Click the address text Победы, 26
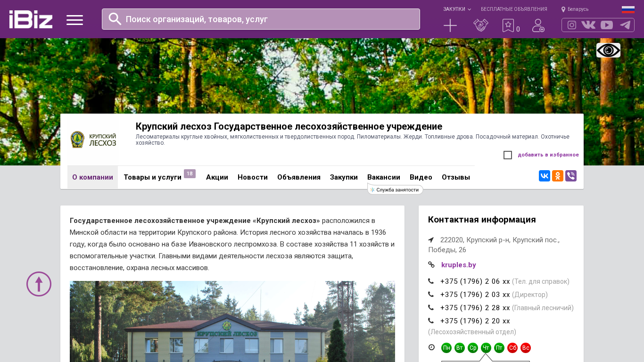Screen dimensions: 644x362 coord(447,250)
